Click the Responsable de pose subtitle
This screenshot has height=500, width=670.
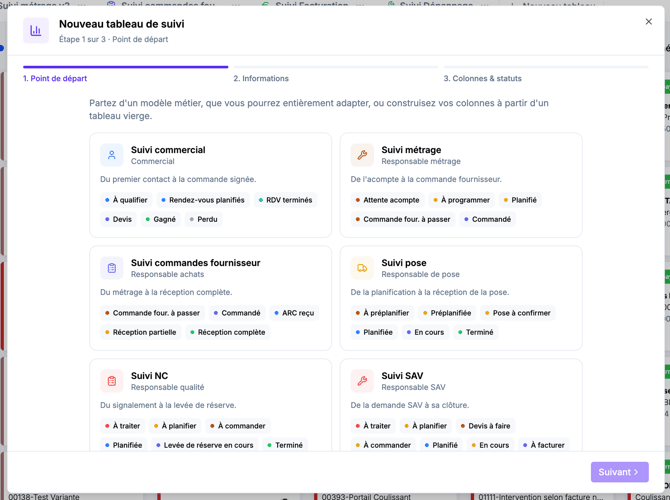pos(420,274)
